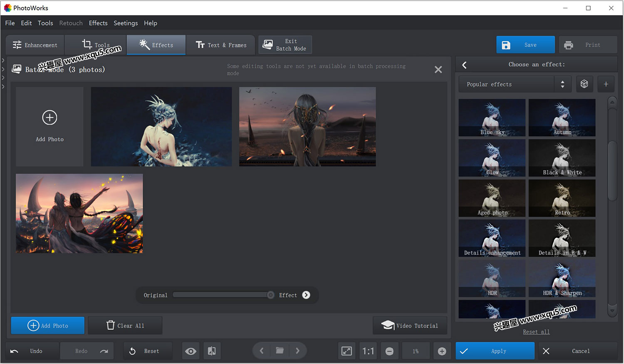Image resolution: width=624 pixels, height=364 pixels.
Task: Toggle before/after compare view icon
Action: pyautogui.click(x=212, y=351)
